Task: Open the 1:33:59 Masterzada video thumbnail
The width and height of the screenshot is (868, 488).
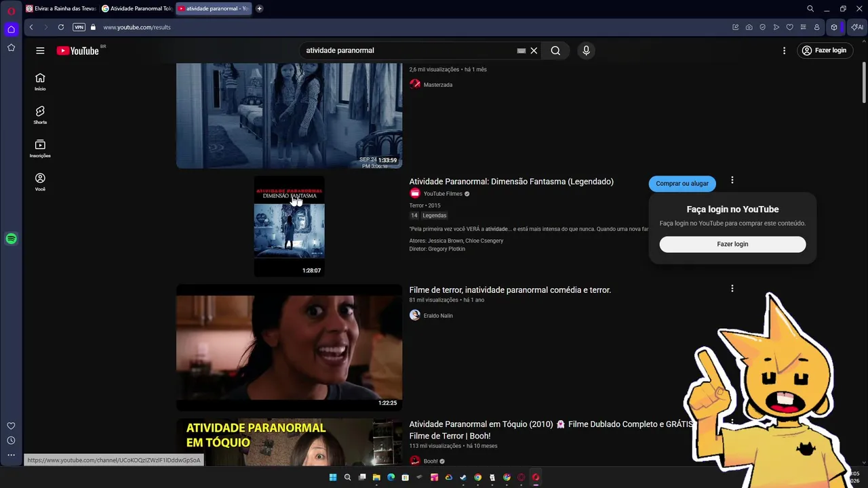Action: point(289,116)
